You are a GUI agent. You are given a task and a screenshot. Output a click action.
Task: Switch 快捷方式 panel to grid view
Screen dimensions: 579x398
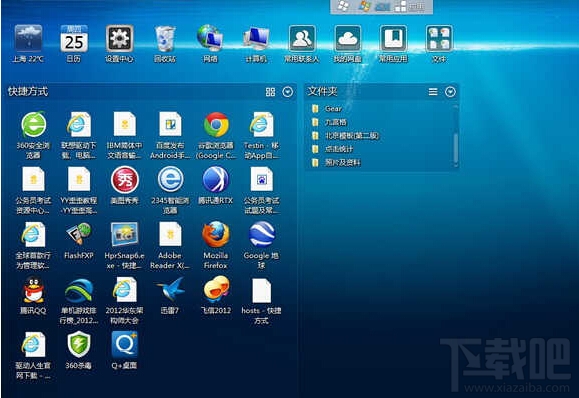pyautogui.click(x=270, y=92)
